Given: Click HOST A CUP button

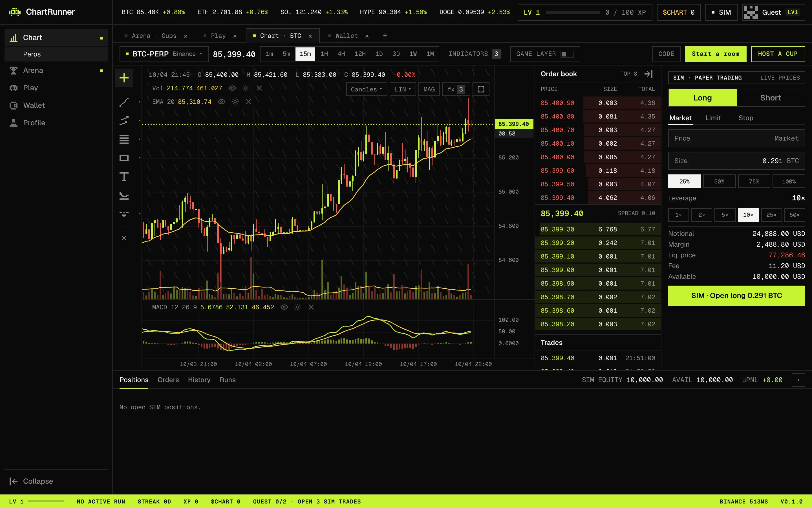Looking at the screenshot, I should click(x=777, y=54).
